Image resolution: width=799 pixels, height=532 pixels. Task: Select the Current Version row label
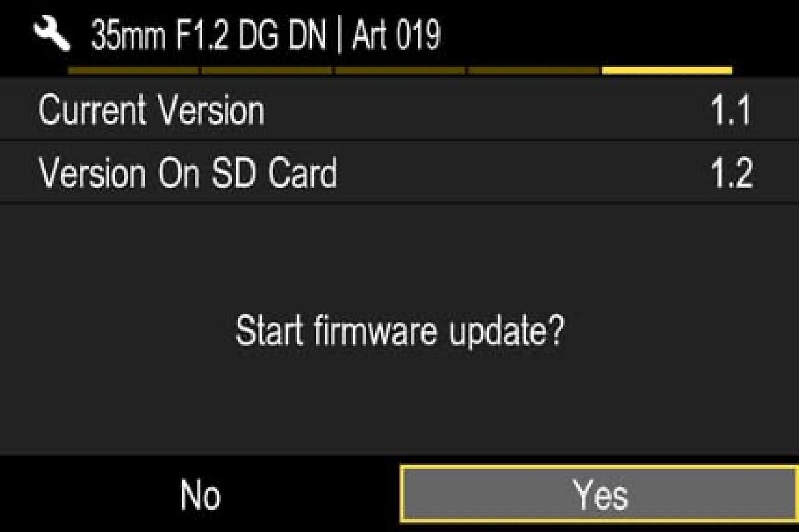pyautogui.click(x=151, y=110)
